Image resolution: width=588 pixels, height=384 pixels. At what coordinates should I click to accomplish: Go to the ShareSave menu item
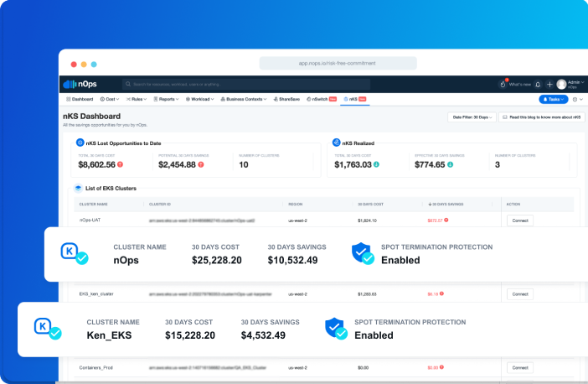[286, 99]
